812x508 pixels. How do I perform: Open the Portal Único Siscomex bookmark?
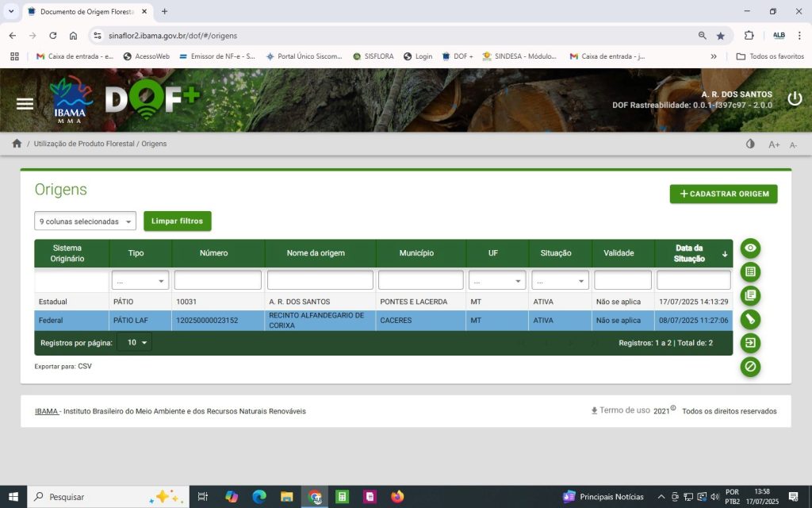[304, 56]
